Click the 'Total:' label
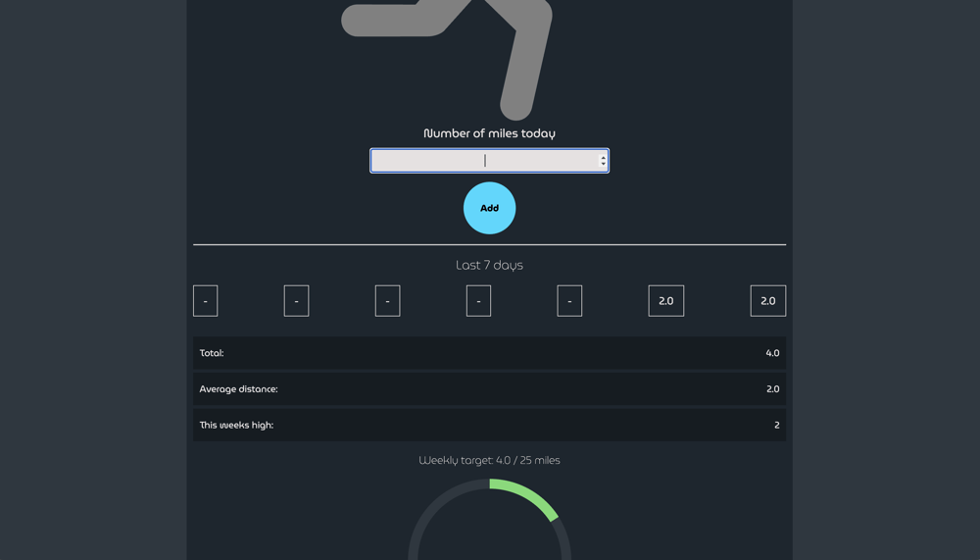 click(x=212, y=353)
